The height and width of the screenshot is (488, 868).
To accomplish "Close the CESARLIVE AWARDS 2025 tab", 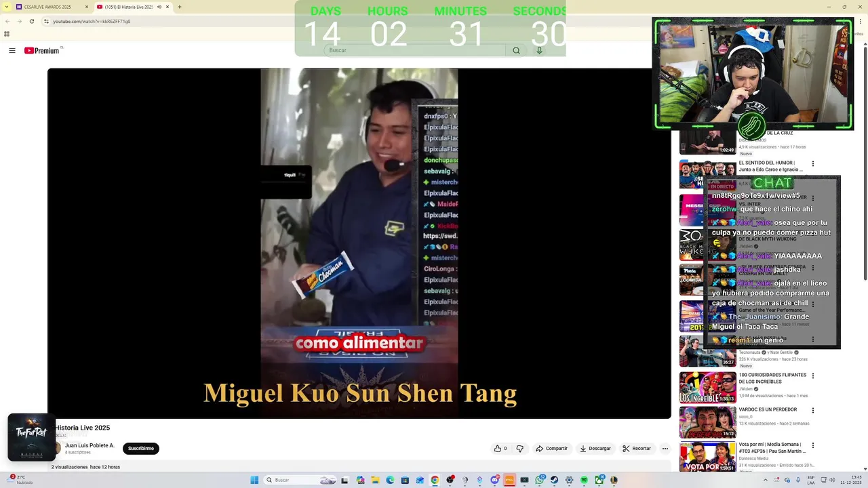I will 87,7.
